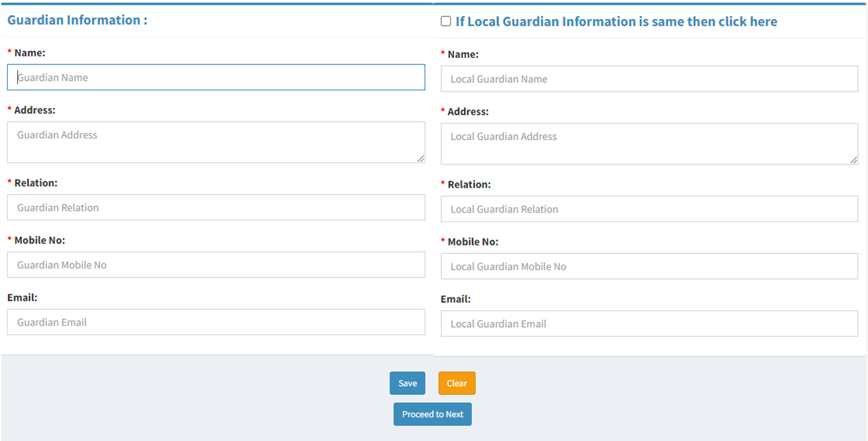Click the Guardian Email field
Image resolution: width=868 pixels, height=441 pixels.
click(216, 322)
